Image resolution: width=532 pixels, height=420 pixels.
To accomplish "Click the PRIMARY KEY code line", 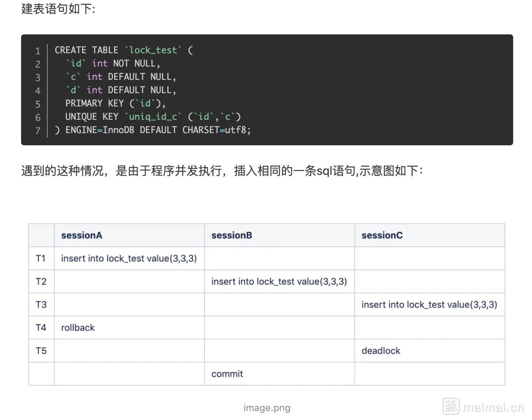I will coord(116,104).
